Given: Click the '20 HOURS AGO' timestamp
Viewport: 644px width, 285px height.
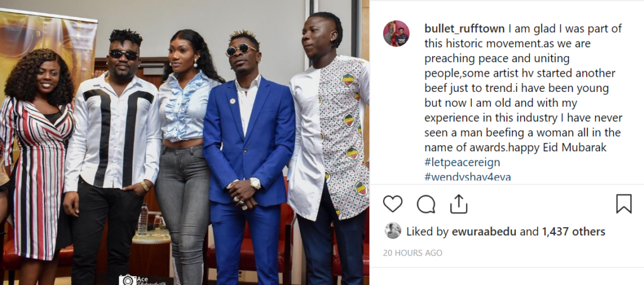Looking at the screenshot, I should point(413,253).
